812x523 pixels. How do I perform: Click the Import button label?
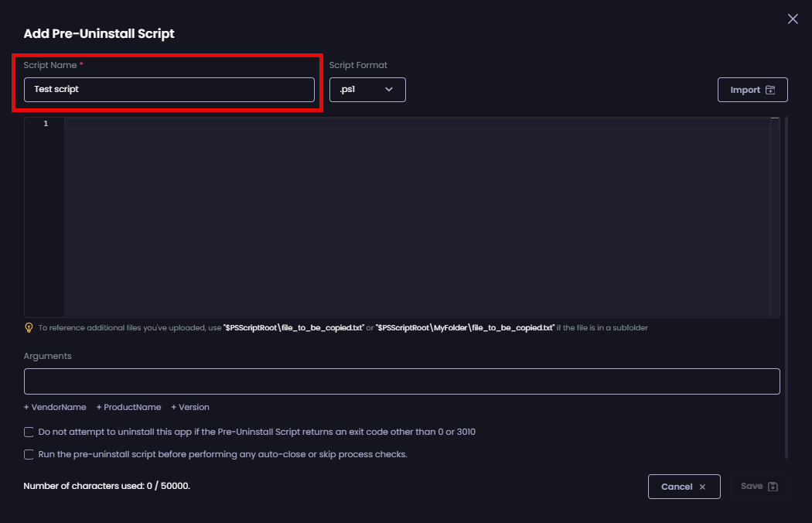745,90
